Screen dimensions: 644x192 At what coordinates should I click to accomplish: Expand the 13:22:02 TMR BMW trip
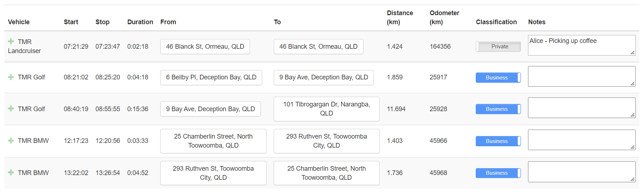pos(11,173)
